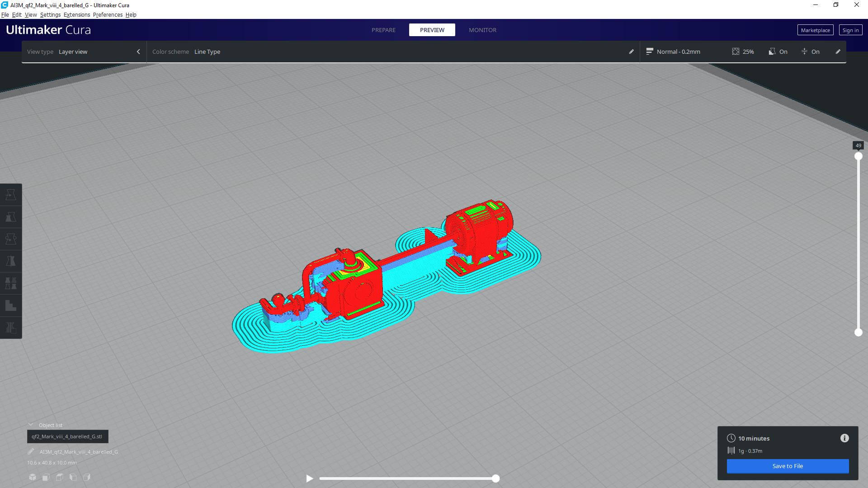Click the Save to File button
This screenshot has width=868, height=488.
click(787, 466)
